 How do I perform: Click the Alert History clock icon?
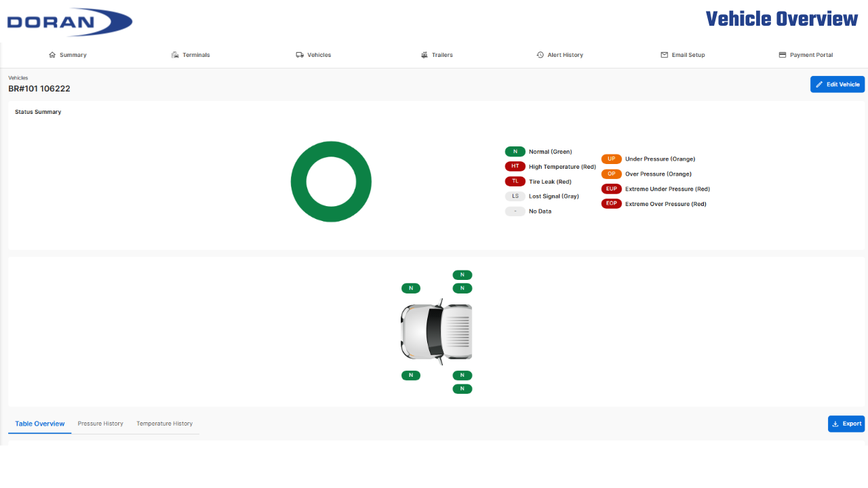540,55
